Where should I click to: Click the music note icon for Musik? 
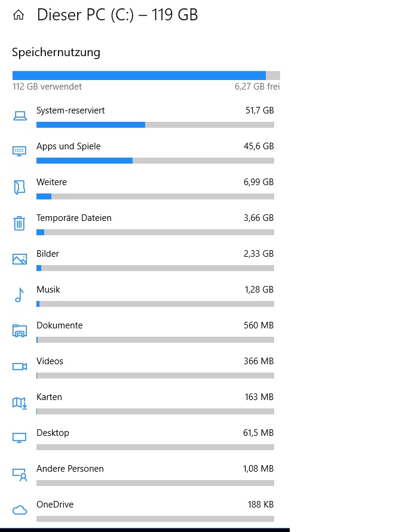click(19, 295)
